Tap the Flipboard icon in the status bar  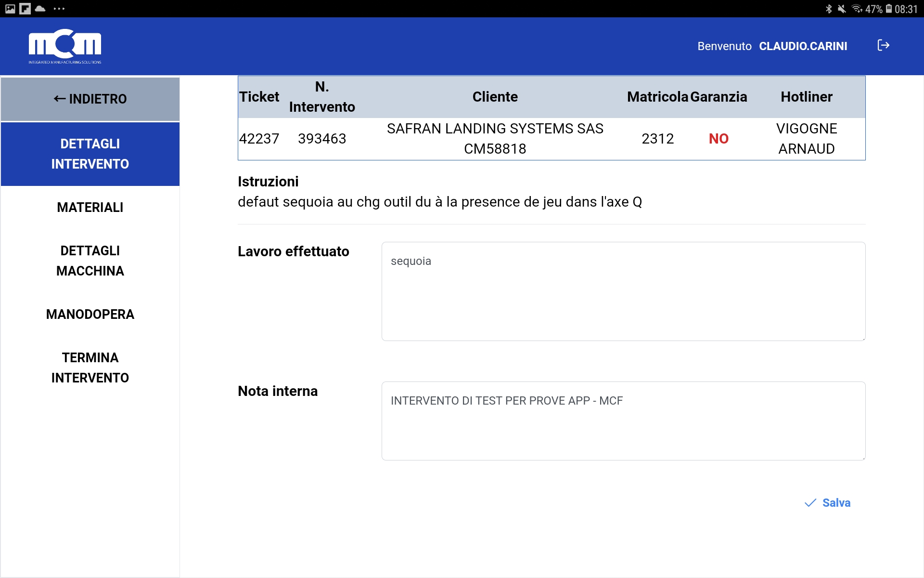pos(25,9)
